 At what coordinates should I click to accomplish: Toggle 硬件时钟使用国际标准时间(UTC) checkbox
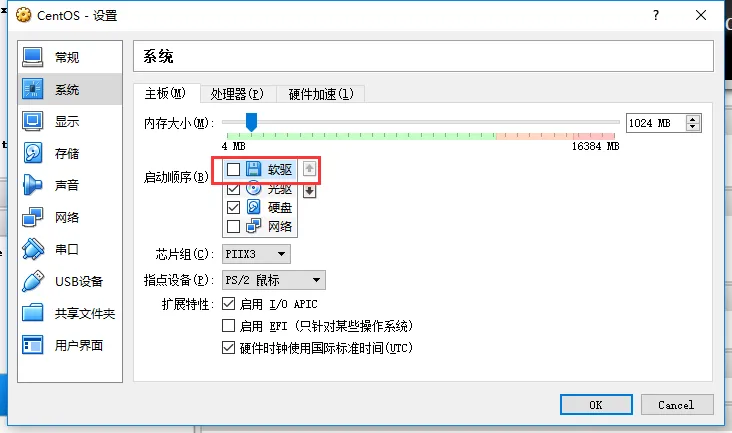click(x=228, y=348)
